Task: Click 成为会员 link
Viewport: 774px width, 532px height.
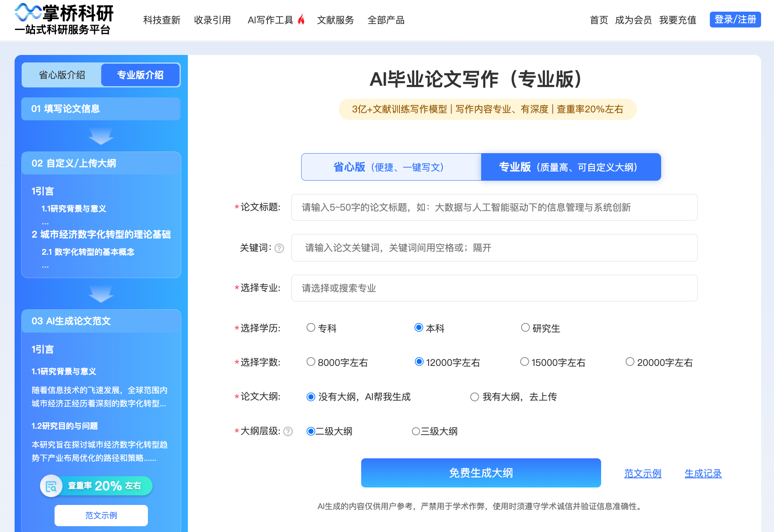Action: click(634, 20)
